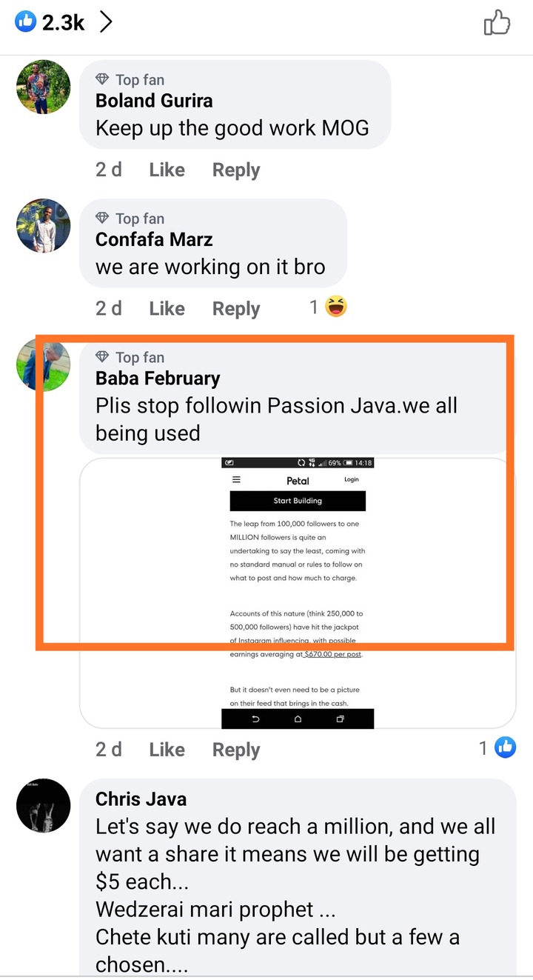This screenshot has height=980, width=533.
Task: Open Chris Java name link
Action: pos(141,799)
